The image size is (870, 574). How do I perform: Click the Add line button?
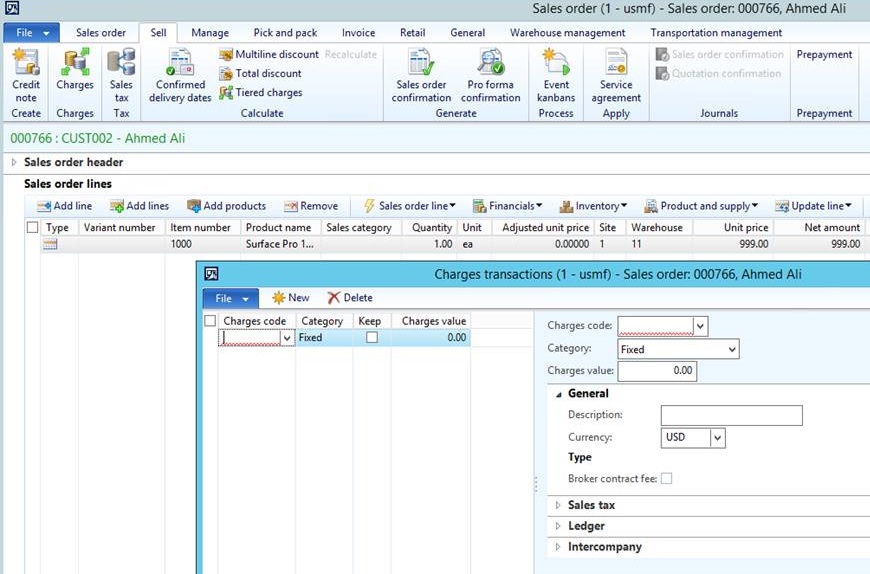(64, 206)
